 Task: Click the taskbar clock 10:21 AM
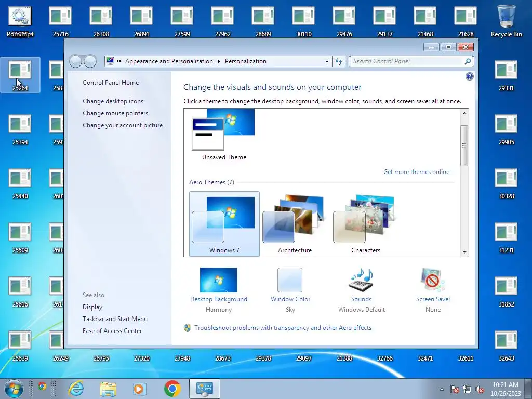click(x=505, y=385)
